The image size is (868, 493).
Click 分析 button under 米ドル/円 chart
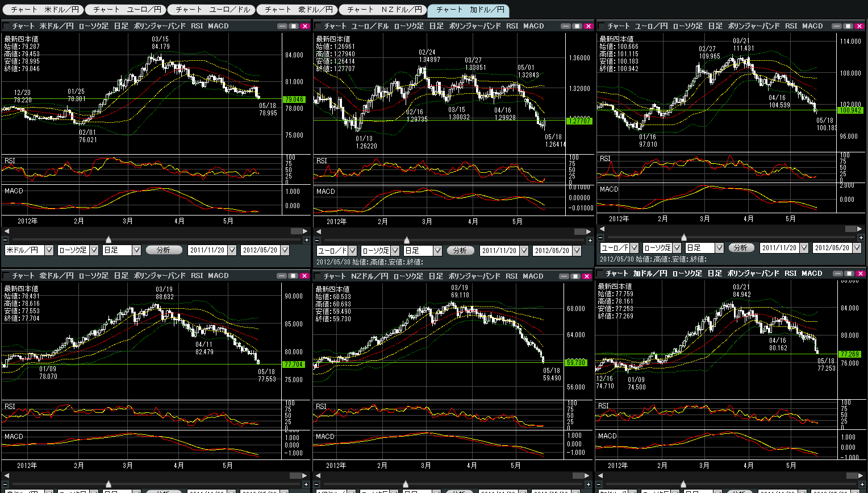(x=164, y=250)
